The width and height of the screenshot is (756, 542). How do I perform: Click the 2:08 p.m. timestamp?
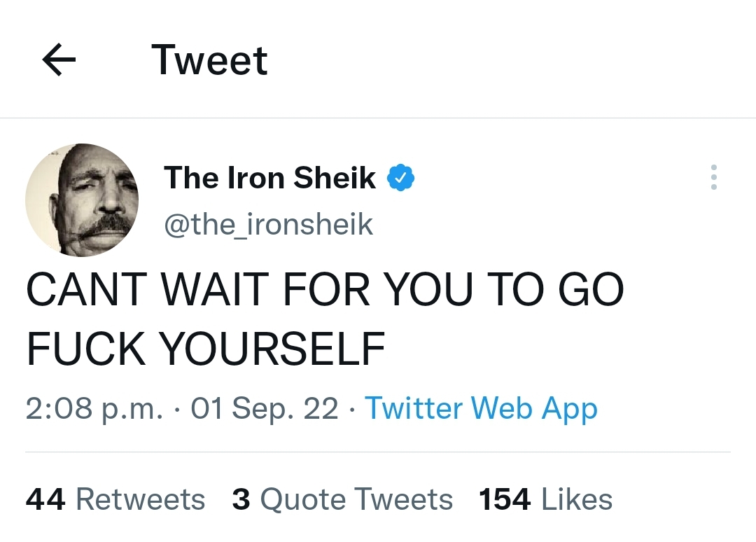point(94,408)
